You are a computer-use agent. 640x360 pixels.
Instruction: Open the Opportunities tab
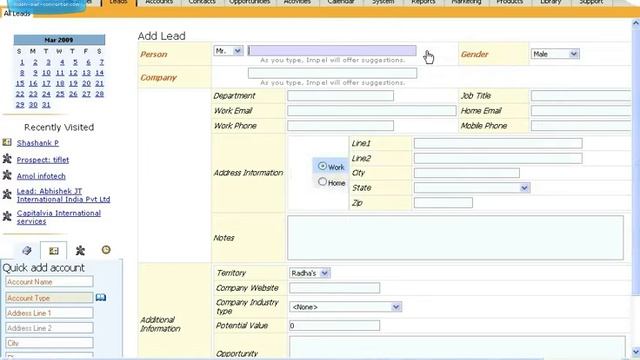click(249, 2)
